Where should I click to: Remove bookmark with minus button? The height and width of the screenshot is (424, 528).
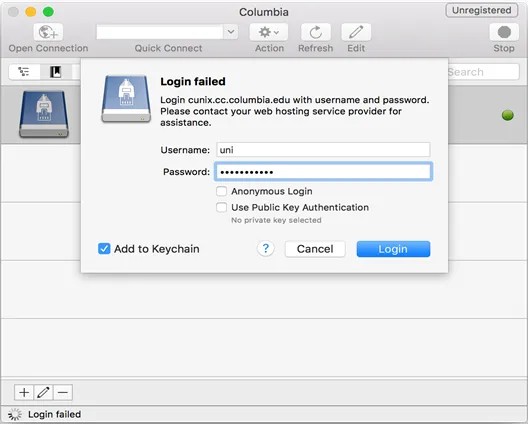pos(63,393)
